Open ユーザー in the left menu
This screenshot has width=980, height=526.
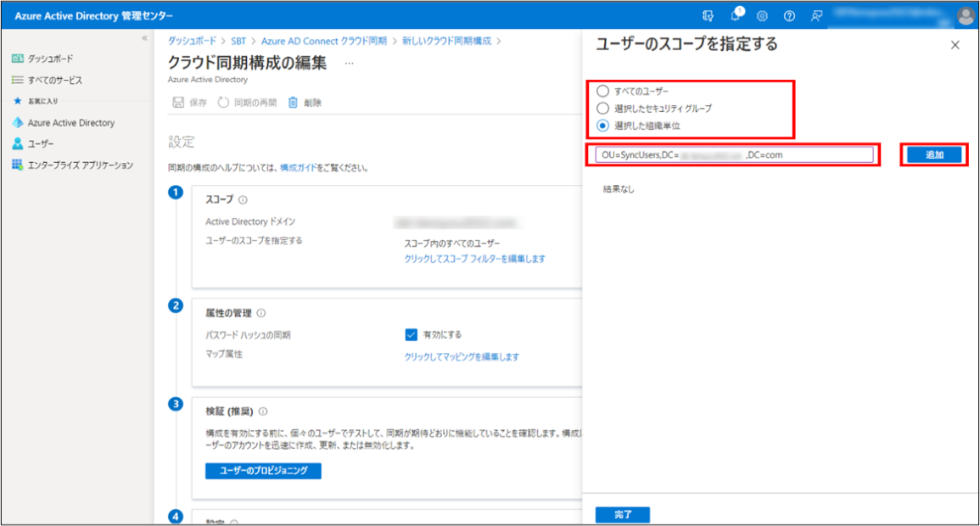33,143
